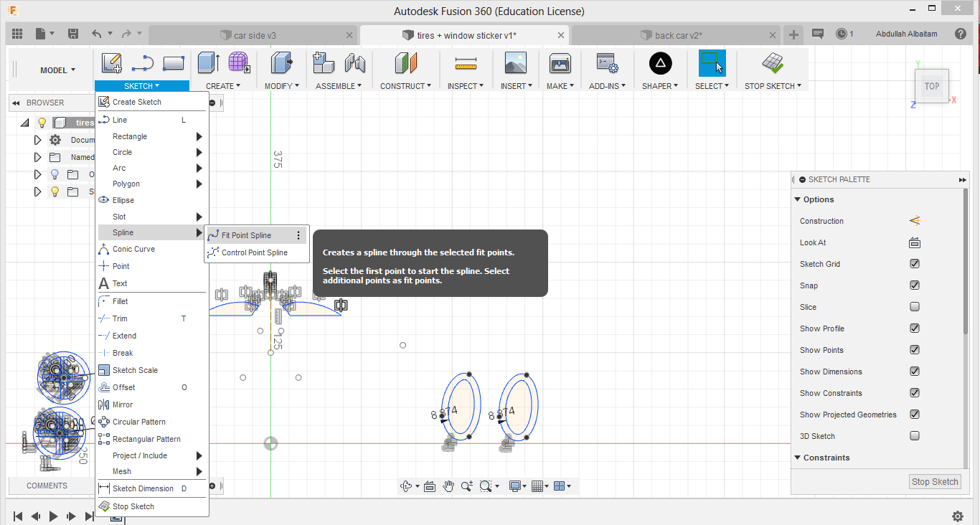Click the Stop Sketch toolbar icon
This screenshot has width=980, height=525.
[773, 63]
